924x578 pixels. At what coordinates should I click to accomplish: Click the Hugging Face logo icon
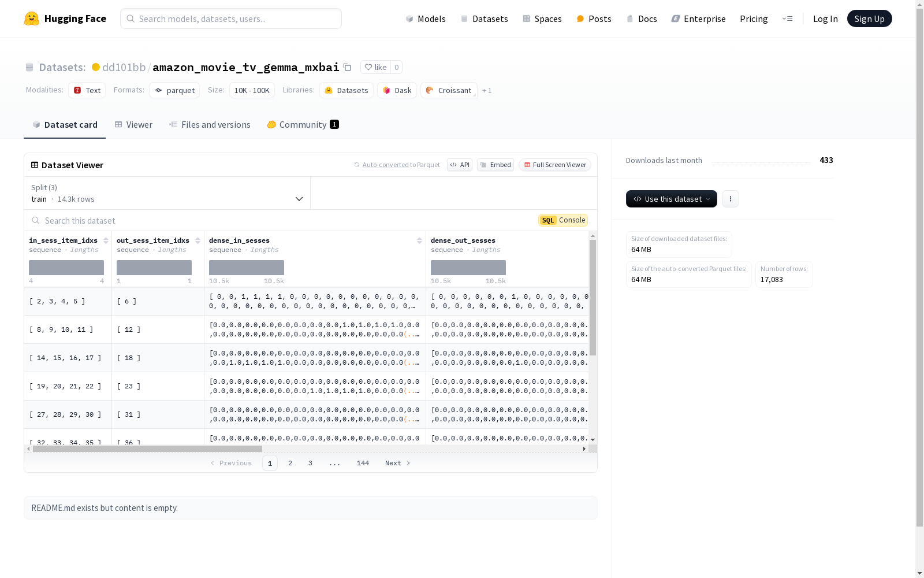[32, 18]
